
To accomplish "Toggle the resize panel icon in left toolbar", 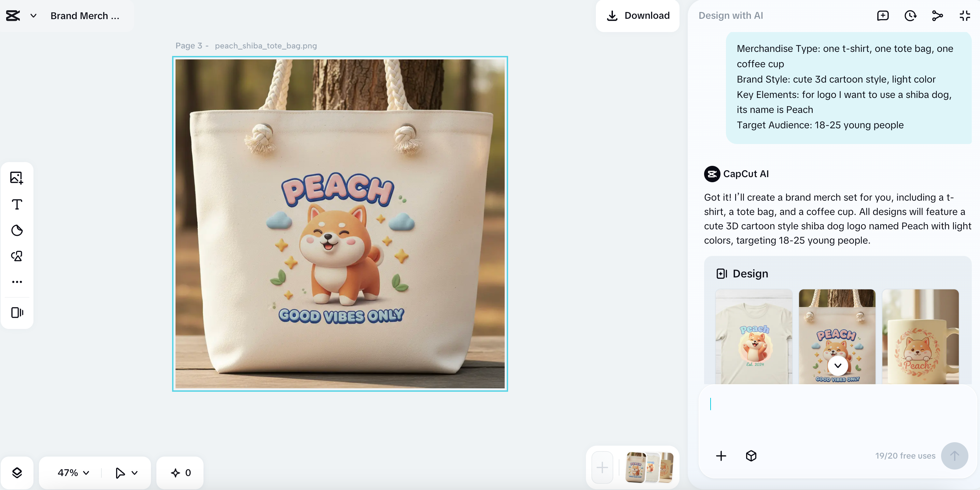I will (17, 313).
